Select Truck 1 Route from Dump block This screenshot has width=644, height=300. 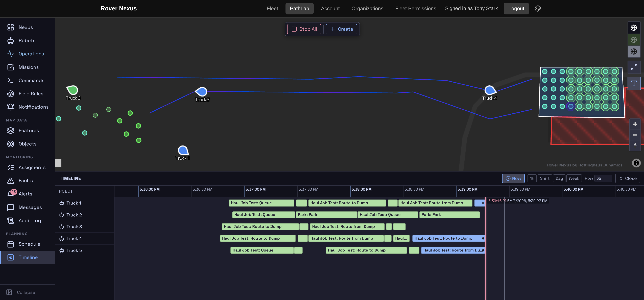pos(435,203)
